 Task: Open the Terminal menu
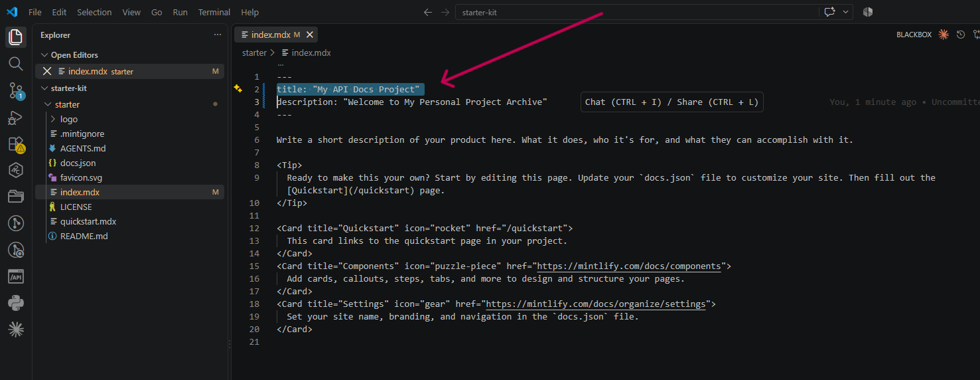click(x=214, y=12)
